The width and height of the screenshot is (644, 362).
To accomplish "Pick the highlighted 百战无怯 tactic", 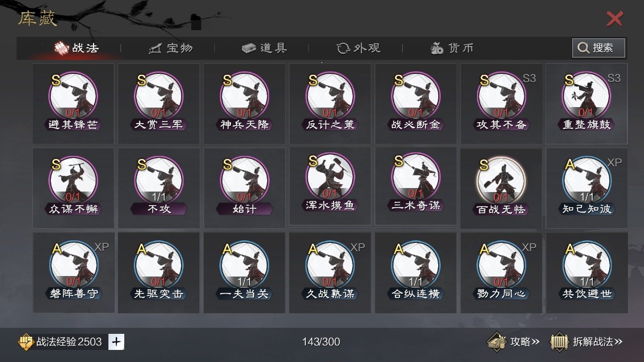I will coord(501,188).
